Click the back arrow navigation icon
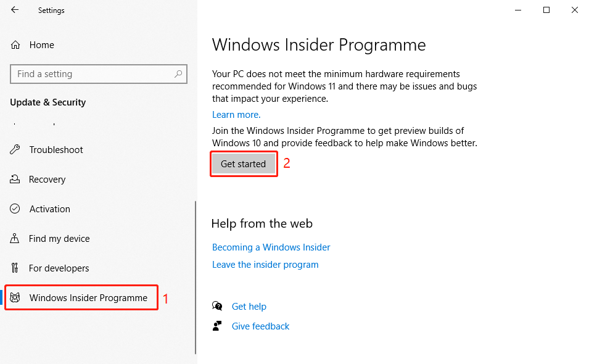This screenshot has height=364, width=589. (x=14, y=10)
